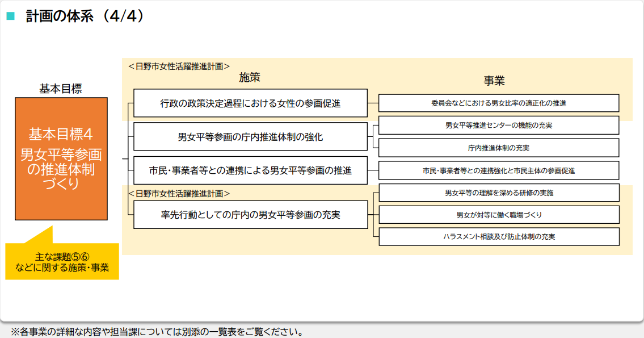644x338 pixels.
Task: Click the ハラスメント相談及び防止体制の充実 box
Action: [498, 236]
